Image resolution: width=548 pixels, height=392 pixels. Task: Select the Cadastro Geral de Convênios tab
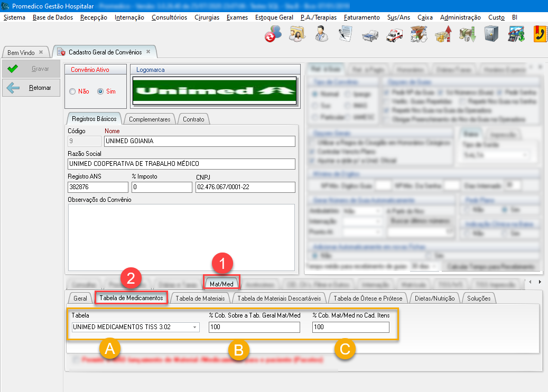(x=105, y=52)
